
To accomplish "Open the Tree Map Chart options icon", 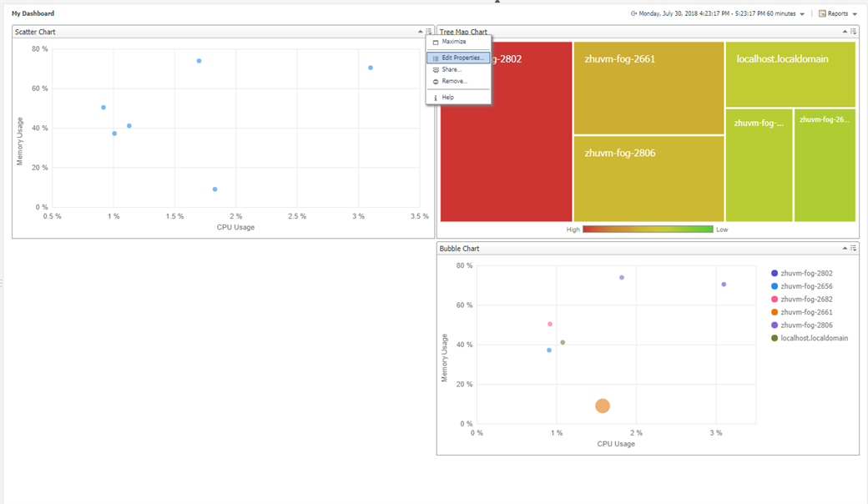I will point(853,32).
